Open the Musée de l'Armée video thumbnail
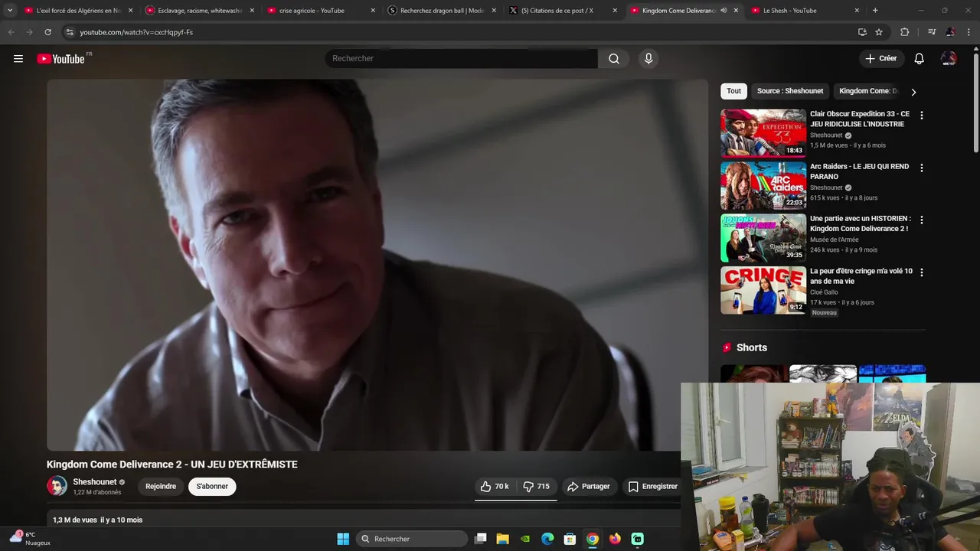 763,237
